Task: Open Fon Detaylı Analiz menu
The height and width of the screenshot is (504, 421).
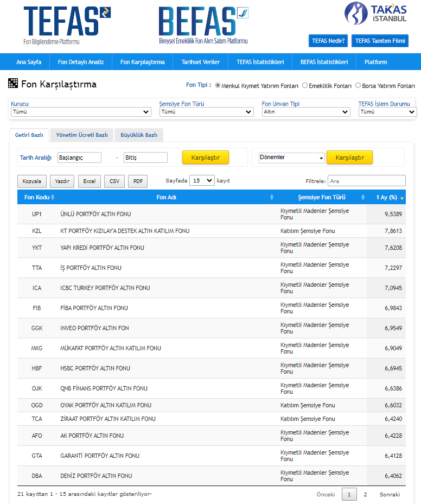Action: pos(81,62)
